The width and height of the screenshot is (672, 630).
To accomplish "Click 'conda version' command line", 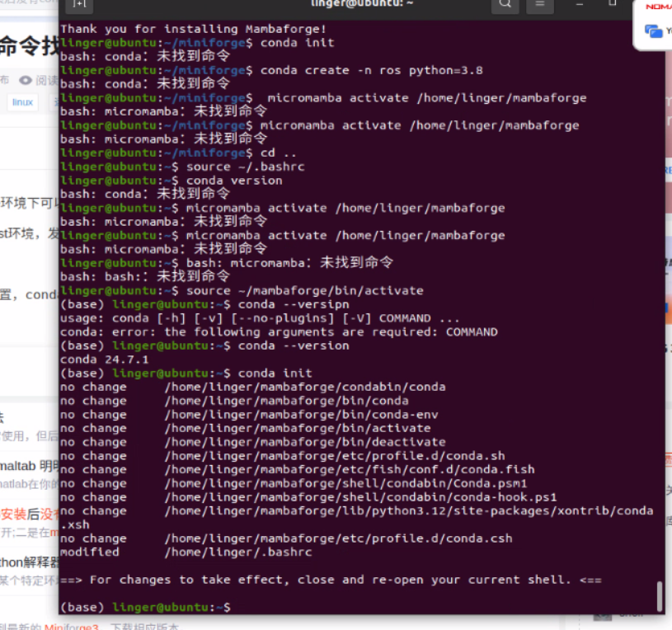I will pos(234,181).
